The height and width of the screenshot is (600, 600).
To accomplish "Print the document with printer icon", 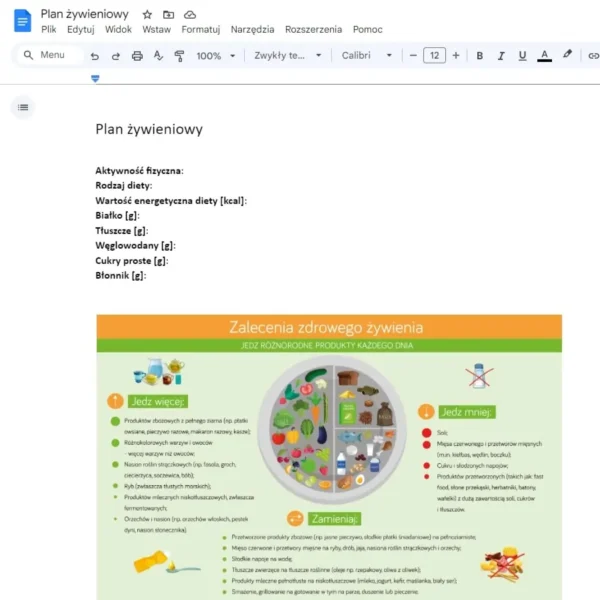I will click(x=137, y=56).
